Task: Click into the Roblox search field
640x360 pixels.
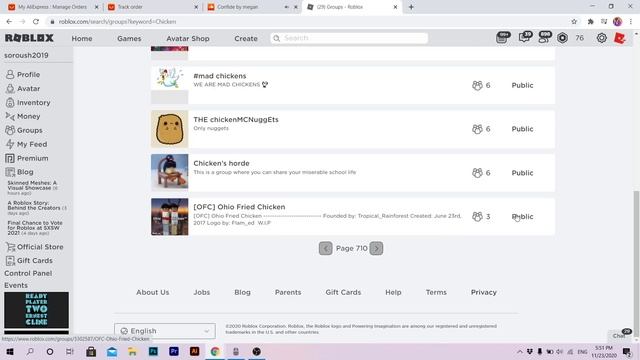Action: pos(349,38)
